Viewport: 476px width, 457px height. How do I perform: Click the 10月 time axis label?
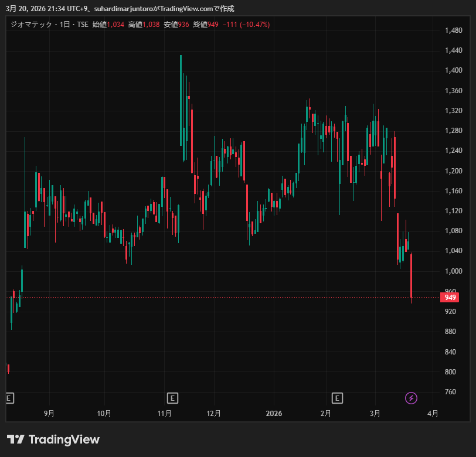coord(104,414)
